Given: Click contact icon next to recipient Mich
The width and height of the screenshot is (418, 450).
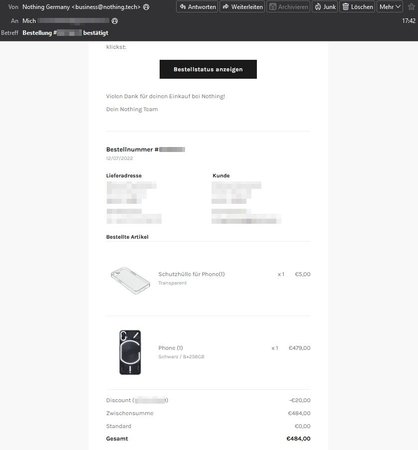Looking at the screenshot, I should (x=115, y=21).
